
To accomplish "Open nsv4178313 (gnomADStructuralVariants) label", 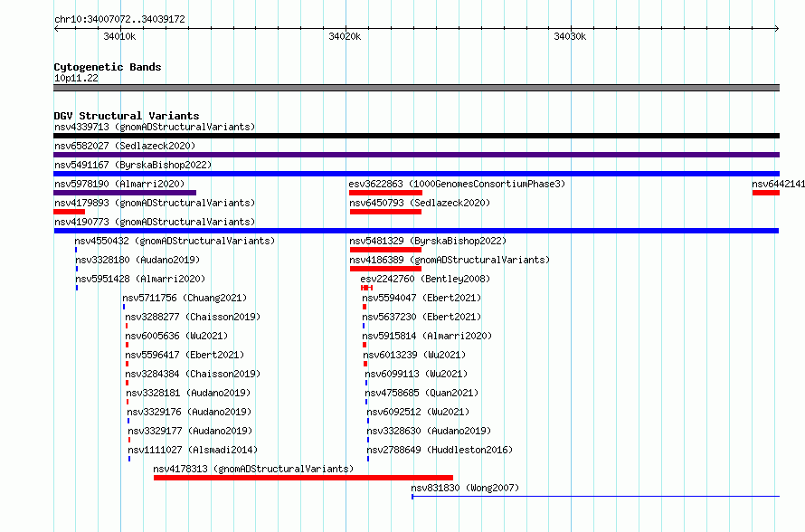I will coord(253,469).
